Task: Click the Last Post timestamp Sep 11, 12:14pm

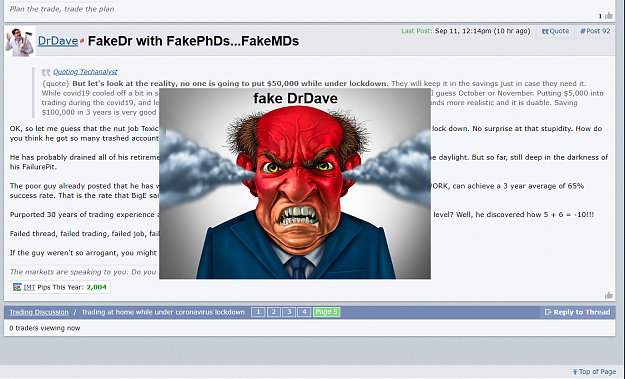Action: tap(463, 31)
